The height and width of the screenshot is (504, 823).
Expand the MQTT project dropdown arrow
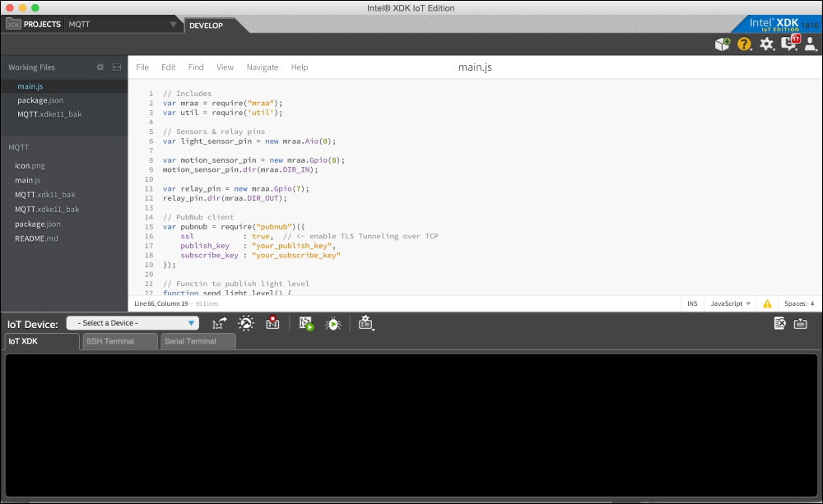(173, 25)
